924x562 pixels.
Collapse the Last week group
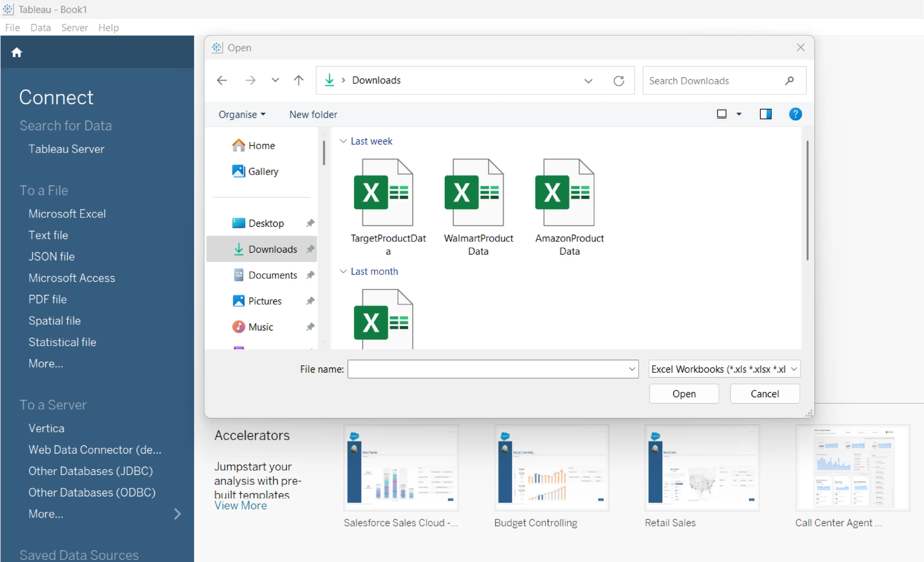[x=343, y=141]
